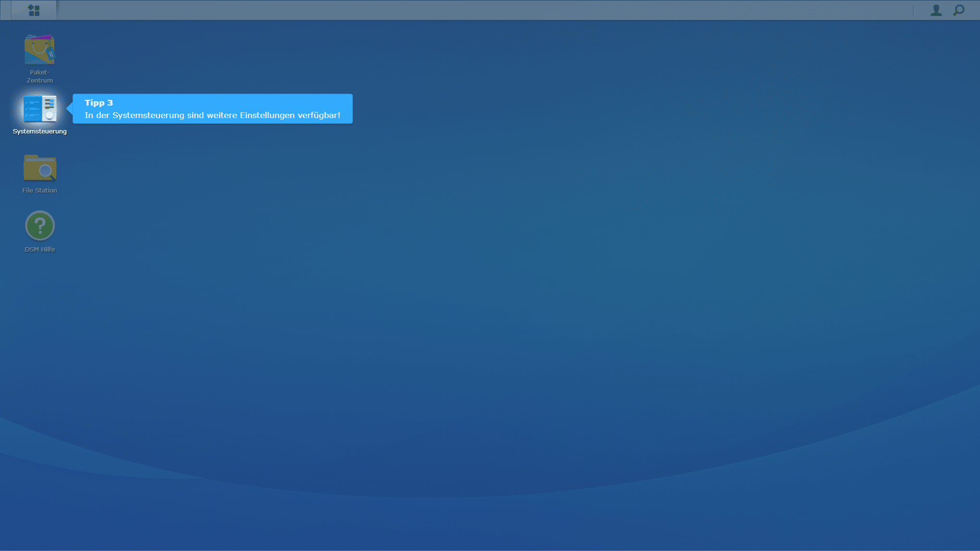Open the green DSM Hilfe question-mark icon
This screenshot has height=551, width=980.
click(39, 226)
